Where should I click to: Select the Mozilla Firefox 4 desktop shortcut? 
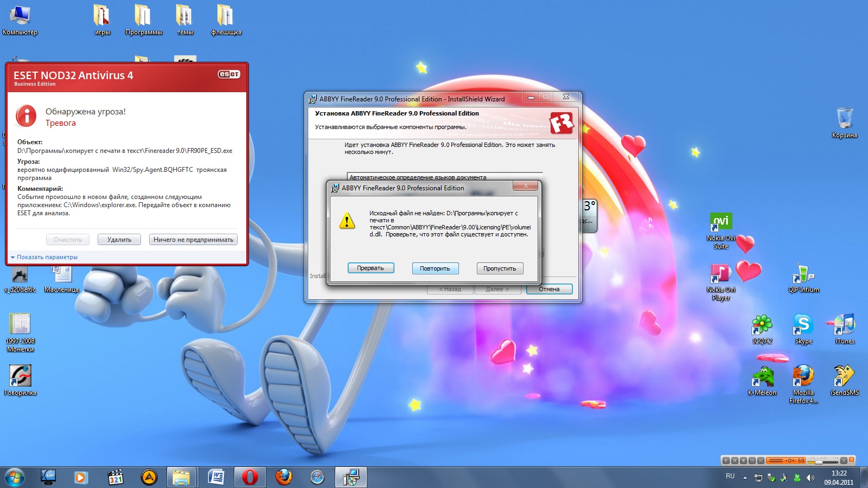pyautogui.click(x=803, y=385)
